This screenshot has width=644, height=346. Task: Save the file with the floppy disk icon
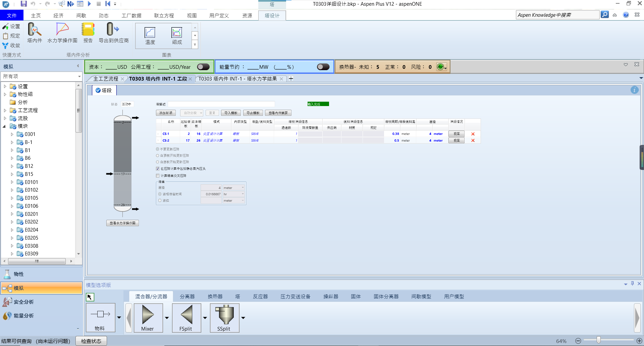[x=23, y=4]
